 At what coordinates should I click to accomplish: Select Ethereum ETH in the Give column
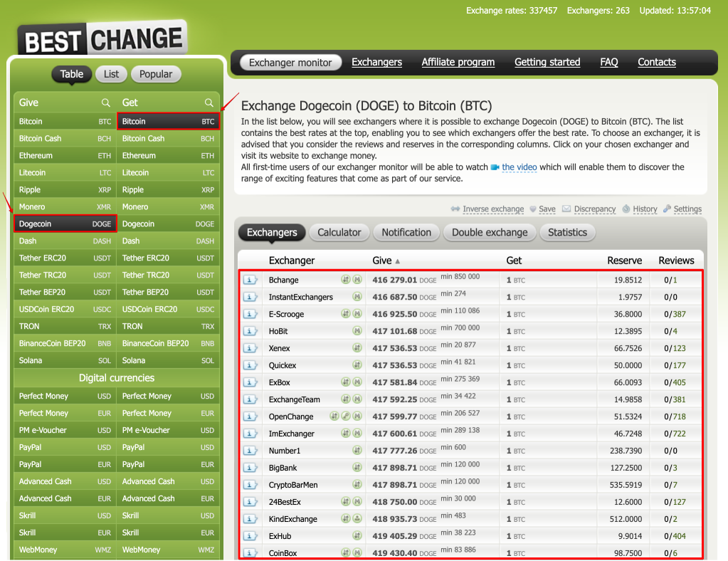tap(65, 156)
